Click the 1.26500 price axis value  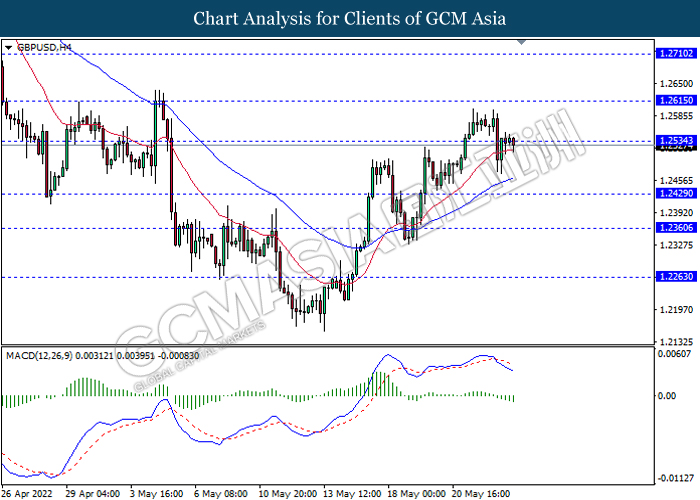pyautogui.click(x=676, y=83)
